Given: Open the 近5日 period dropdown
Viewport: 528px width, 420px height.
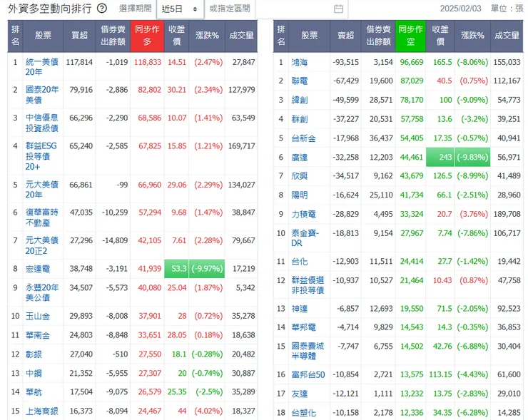Looking at the screenshot, I should coord(180,9).
